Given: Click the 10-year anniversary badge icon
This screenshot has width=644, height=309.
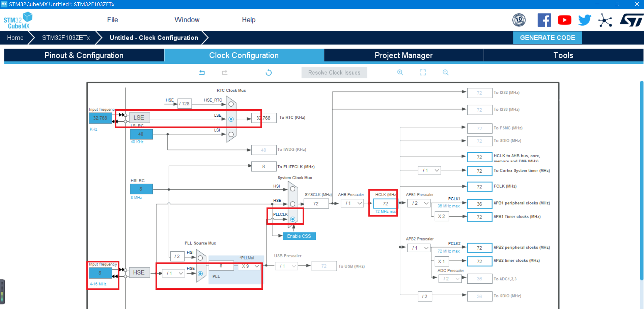Looking at the screenshot, I should [519, 20].
